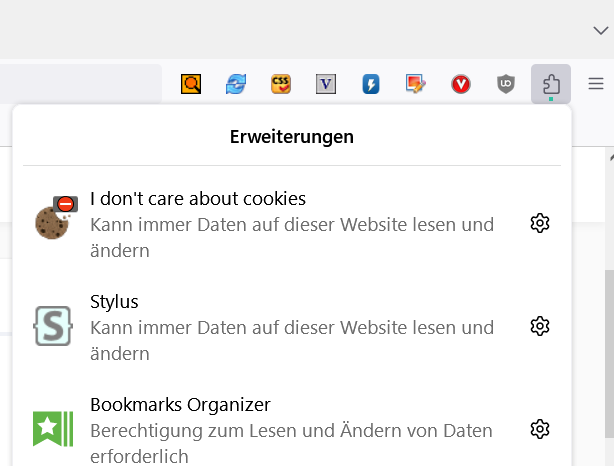
Task: Click the cookie icon with red badge
Action: [53, 219]
